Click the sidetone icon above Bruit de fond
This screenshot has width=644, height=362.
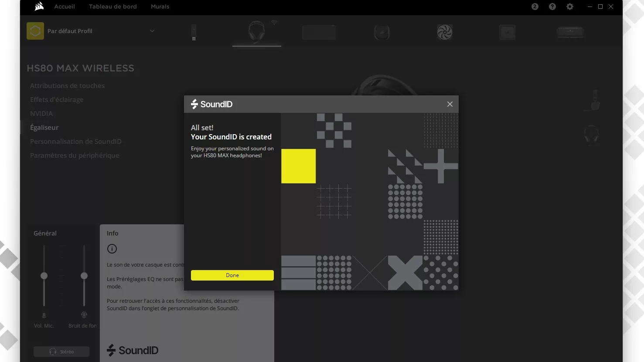84,315
